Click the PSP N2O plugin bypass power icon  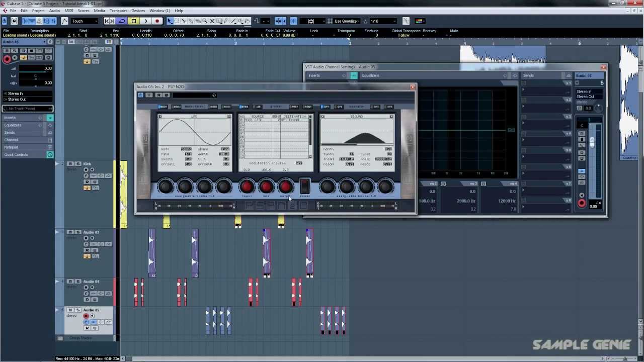point(141,95)
